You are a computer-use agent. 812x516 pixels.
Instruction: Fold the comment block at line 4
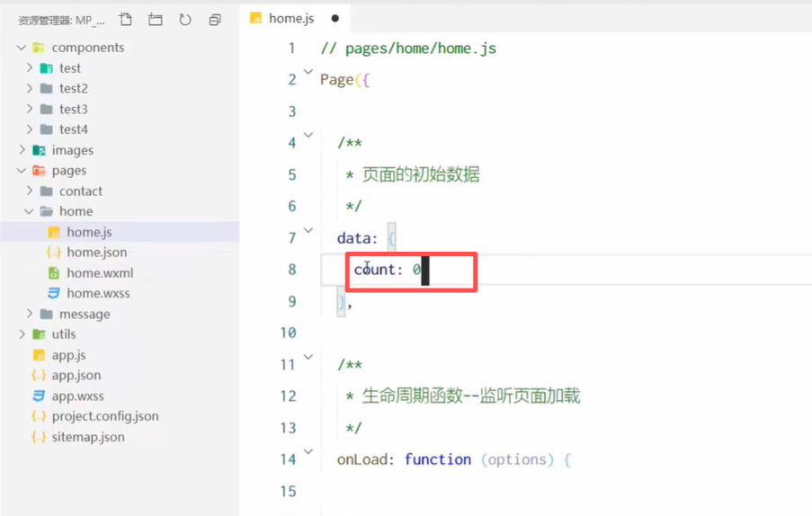(308, 135)
